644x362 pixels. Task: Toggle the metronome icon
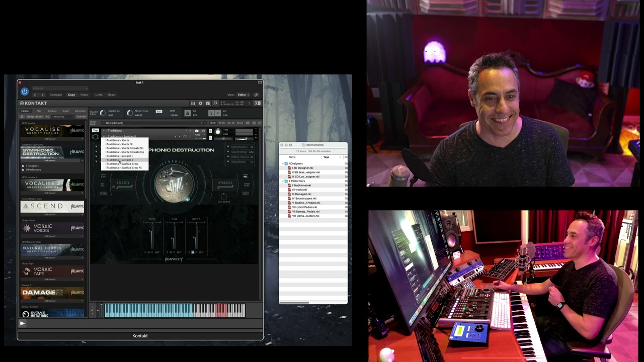[x=187, y=113]
